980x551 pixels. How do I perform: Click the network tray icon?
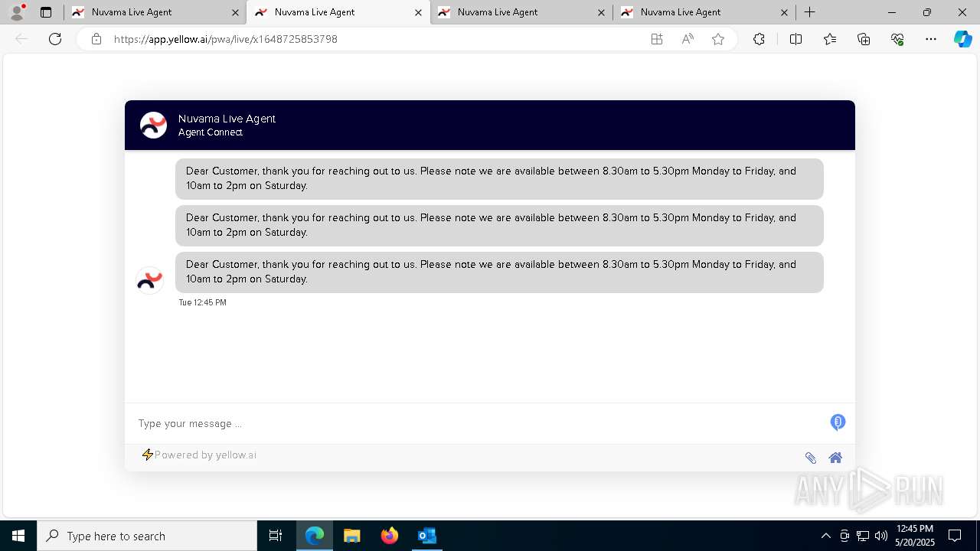863,536
